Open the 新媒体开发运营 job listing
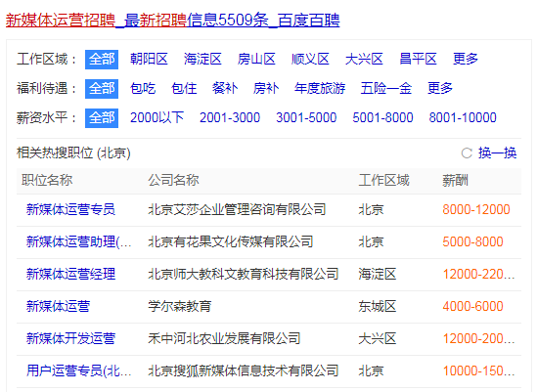Viewport: 537px width, 392px height. [x=70, y=338]
